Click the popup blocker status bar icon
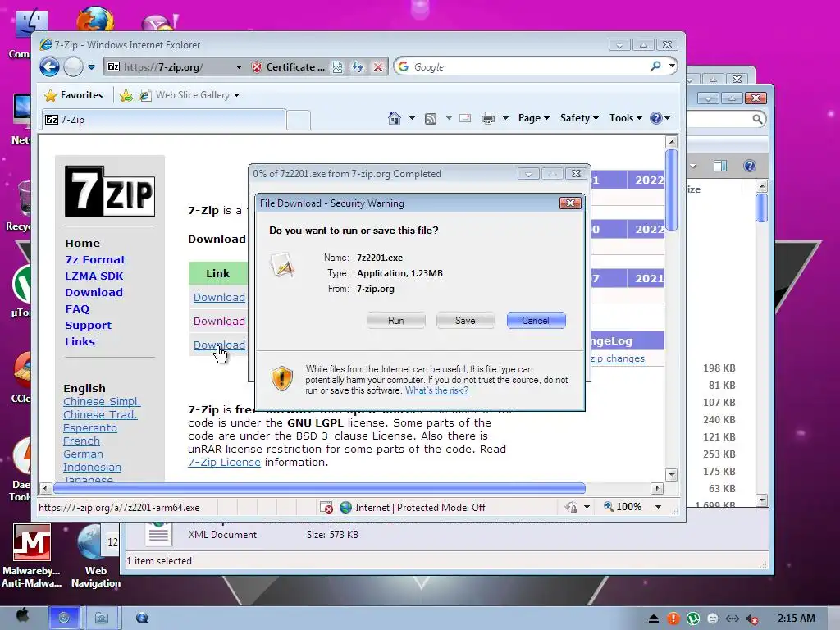Viewport: 840px width, 630px height. [x=326, y=507]
